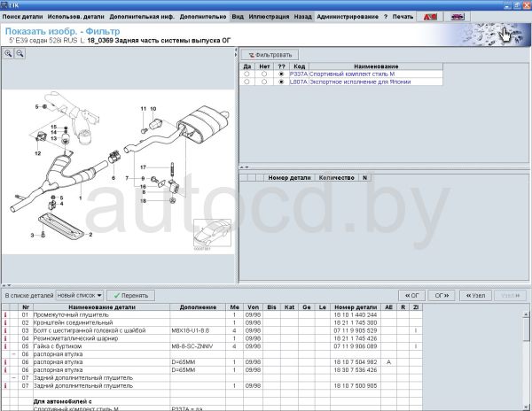Open the Администрирование menu
Viewport: 532px width, 411px height.
(348, 17)
